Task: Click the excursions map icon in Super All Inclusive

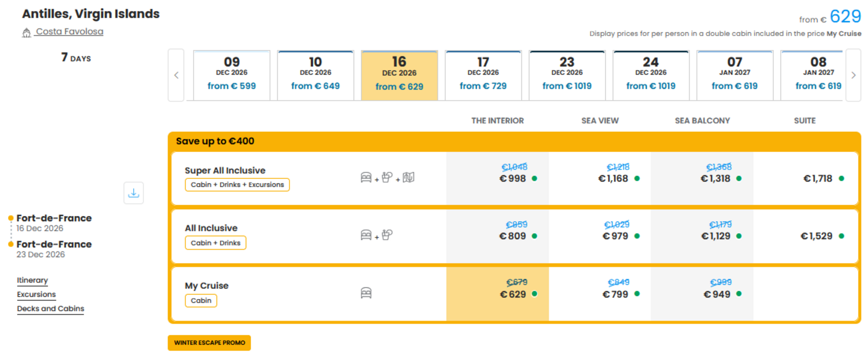Action: coord(408,178)
